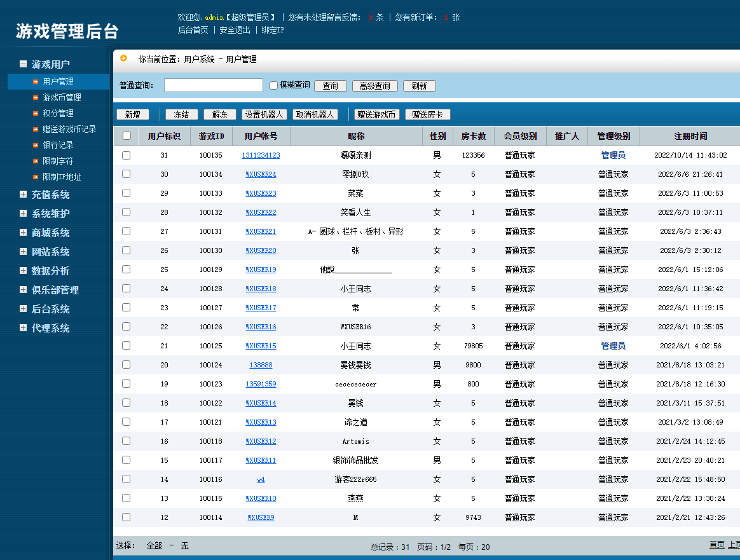The width and height of the screenshot is (740, 560).
Task: Expand the 系统维护 section
Action: (x=23, y=213)
